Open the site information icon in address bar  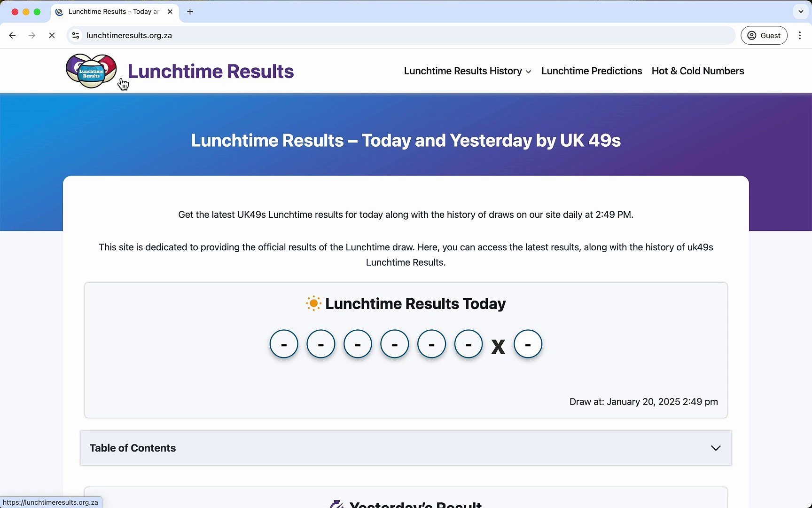(x=75, y=35)
